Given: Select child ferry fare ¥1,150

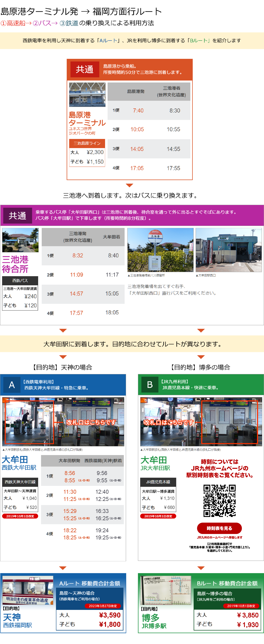Looking at the screenshot, I should (x=95, y=162).
